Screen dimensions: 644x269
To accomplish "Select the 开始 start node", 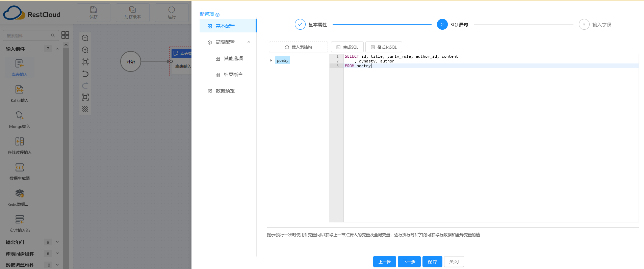I will 131,61.
